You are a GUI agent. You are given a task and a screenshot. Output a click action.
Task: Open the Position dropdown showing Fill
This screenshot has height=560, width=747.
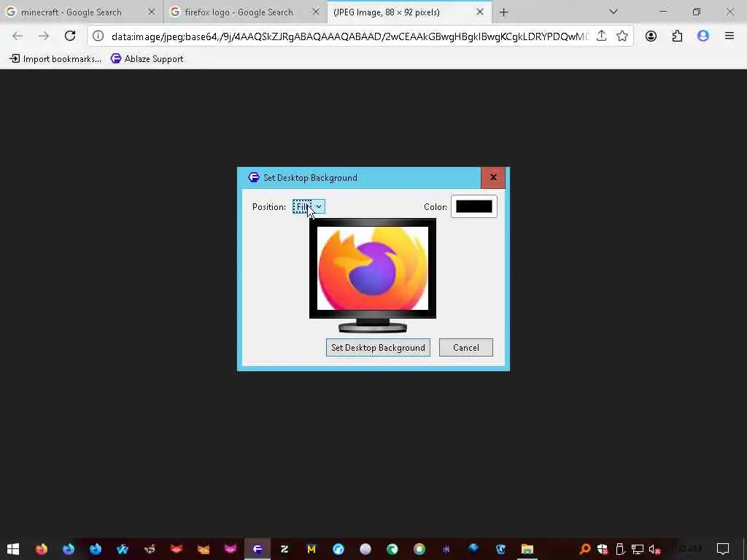(309, 206)
